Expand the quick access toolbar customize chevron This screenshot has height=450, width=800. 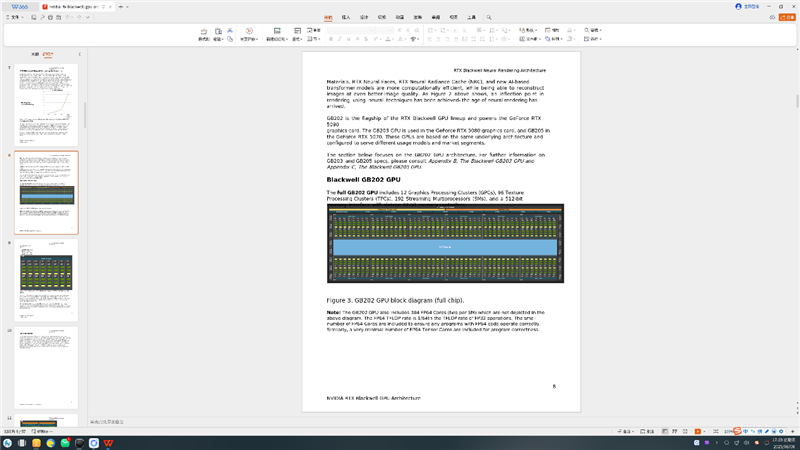pos(88,17)
